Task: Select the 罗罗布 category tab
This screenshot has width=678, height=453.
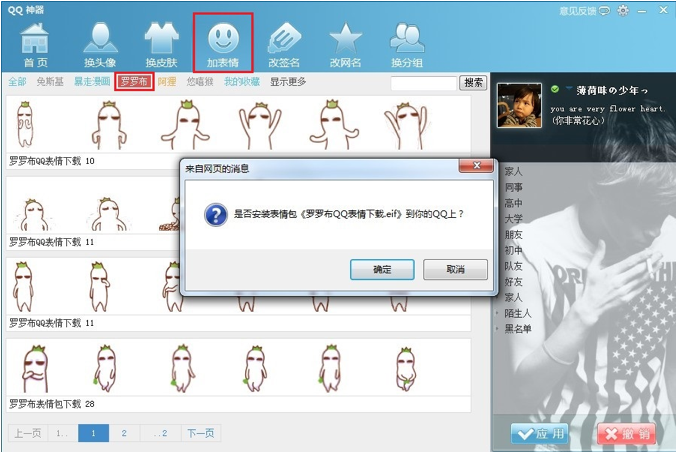Action: pos(134,81)
